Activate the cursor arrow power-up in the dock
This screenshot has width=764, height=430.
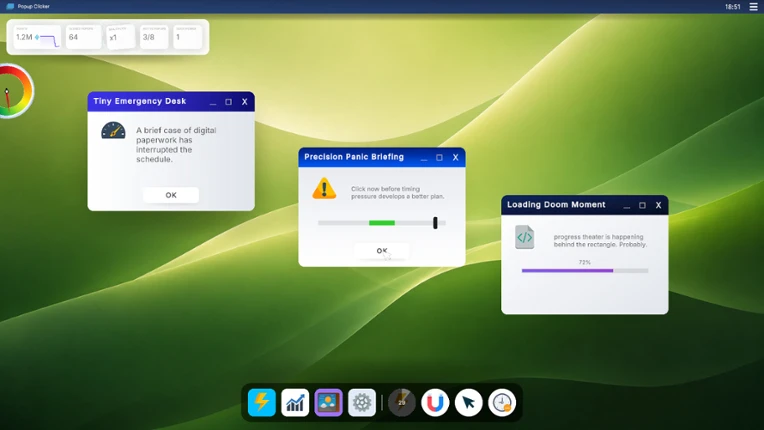click(468, 402)
